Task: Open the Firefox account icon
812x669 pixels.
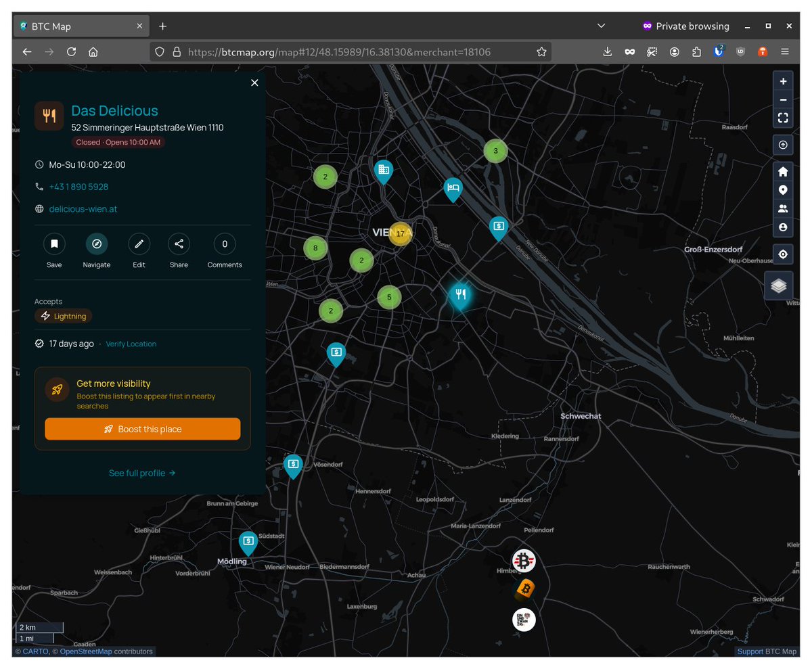Action: pyautogui.click(x=675, y=51)
